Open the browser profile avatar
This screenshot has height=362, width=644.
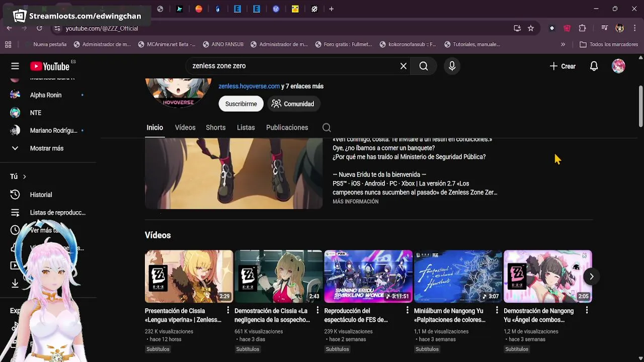tap(620, 28)
